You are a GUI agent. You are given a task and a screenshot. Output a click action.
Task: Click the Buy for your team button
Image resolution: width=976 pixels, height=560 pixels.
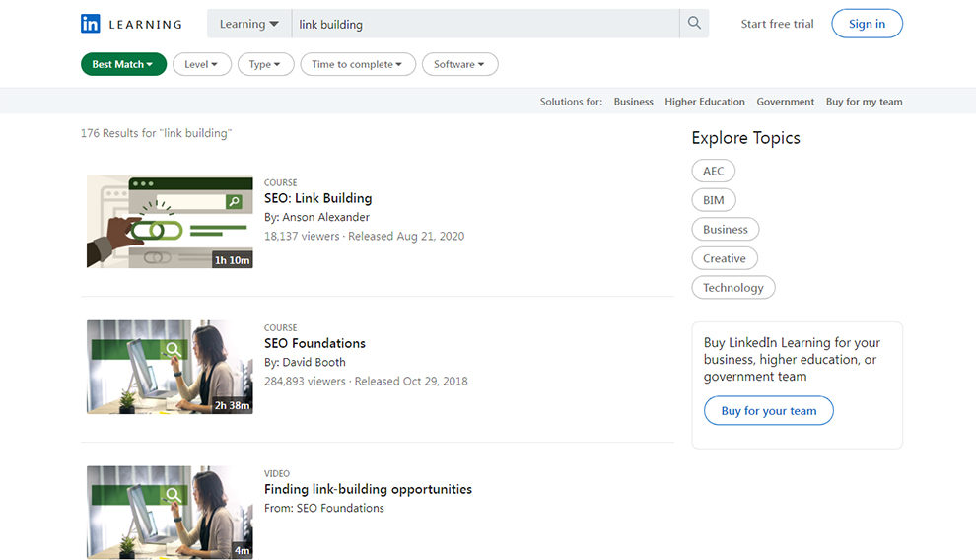coord(769,411)
